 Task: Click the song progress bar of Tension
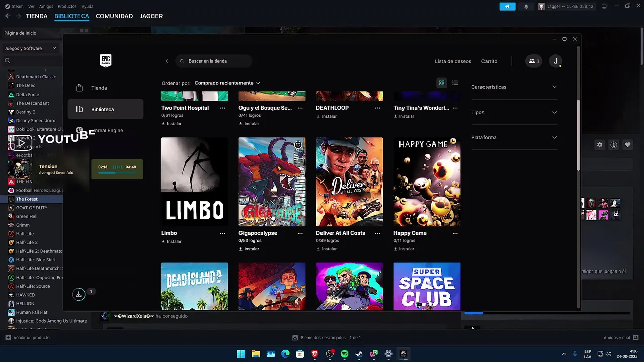[x=117, y=173]
